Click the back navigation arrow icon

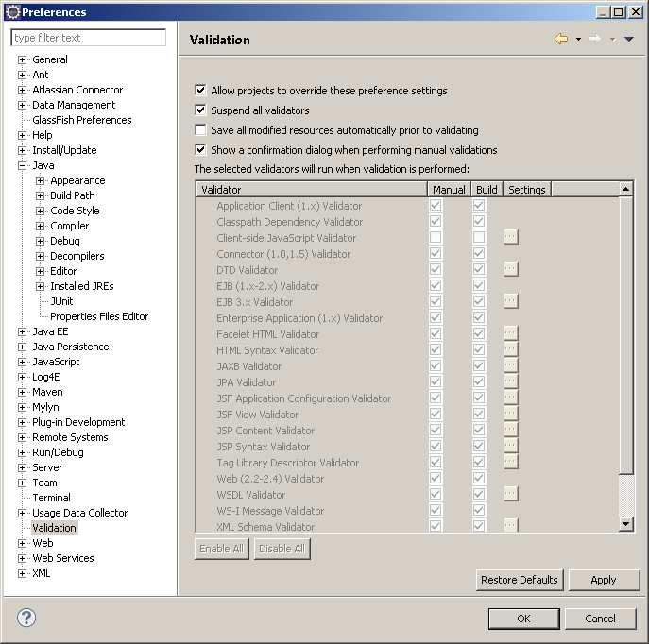pos(561,39)
